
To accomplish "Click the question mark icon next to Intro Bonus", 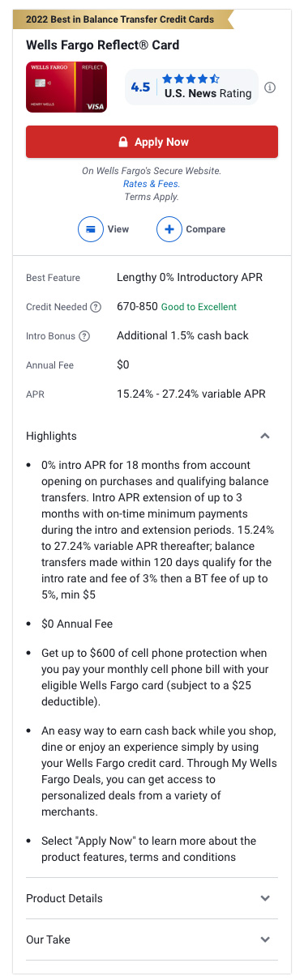I will pyautogui.click(x=83, y=336).
